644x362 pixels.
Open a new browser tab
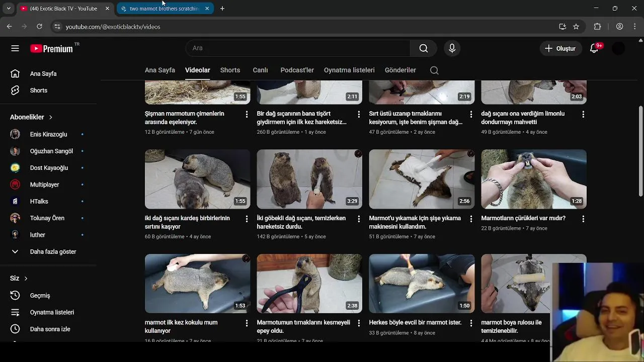[x=222, y=9]
